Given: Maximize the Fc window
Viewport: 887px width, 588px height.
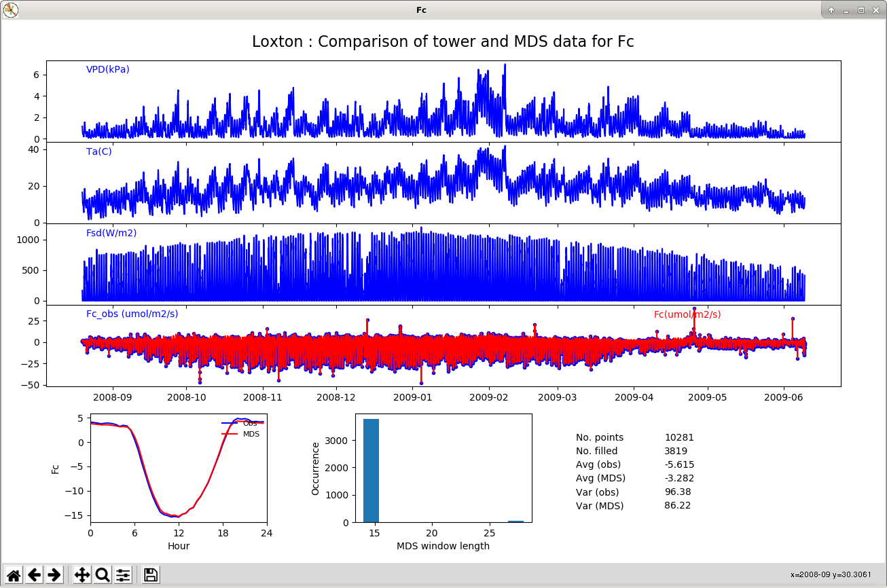Looking at the screenshot, I should 861,10.
